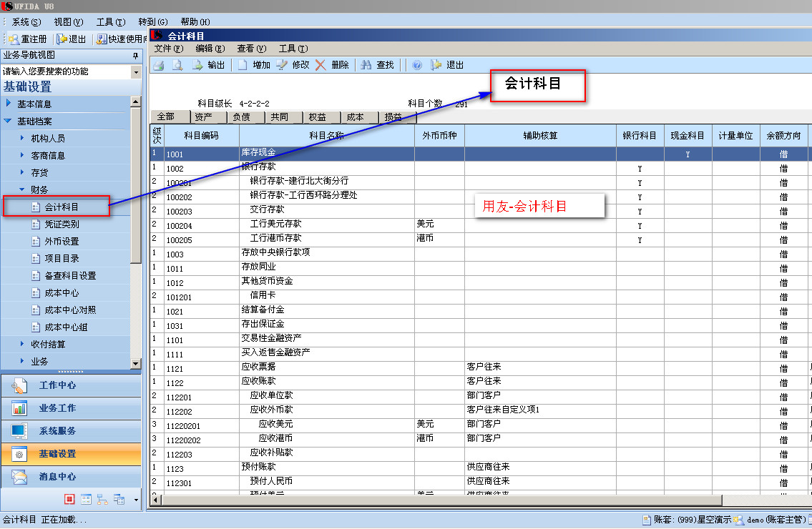Image resolution: width=812 pixels, height=529 pixels.
Task: Expand the 机构人员 tree node
Action: point(22,138)
